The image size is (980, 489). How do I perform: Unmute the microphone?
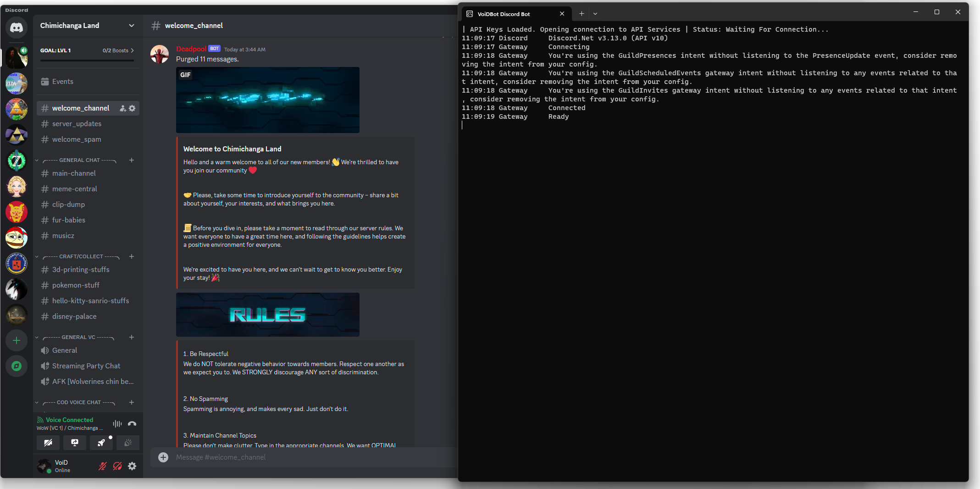click(x=103, y=466)
